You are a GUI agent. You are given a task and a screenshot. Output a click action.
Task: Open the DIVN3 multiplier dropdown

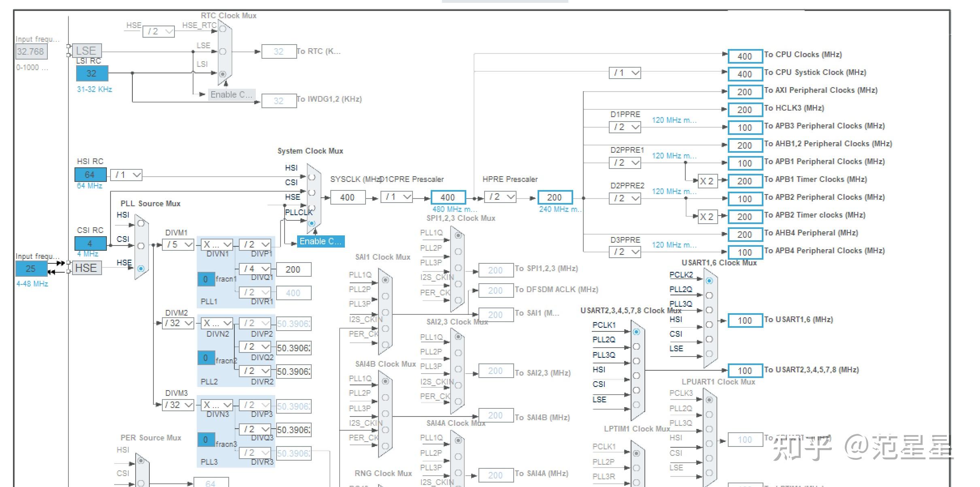217,405
